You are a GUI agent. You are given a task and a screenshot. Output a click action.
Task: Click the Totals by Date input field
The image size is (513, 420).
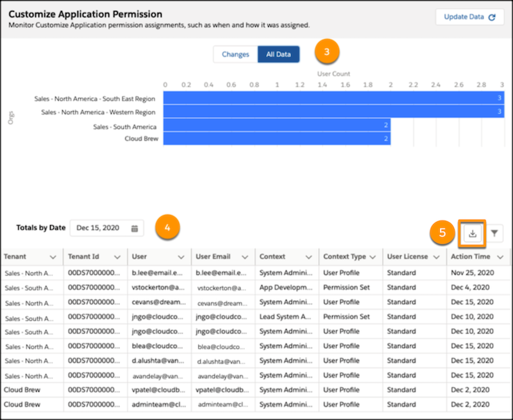click(x=106, y=228)
